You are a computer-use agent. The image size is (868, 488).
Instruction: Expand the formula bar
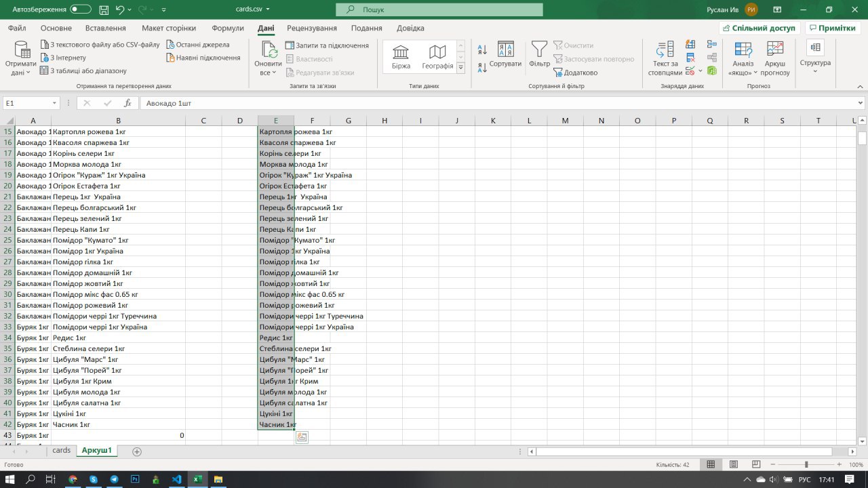click(861, 103)
